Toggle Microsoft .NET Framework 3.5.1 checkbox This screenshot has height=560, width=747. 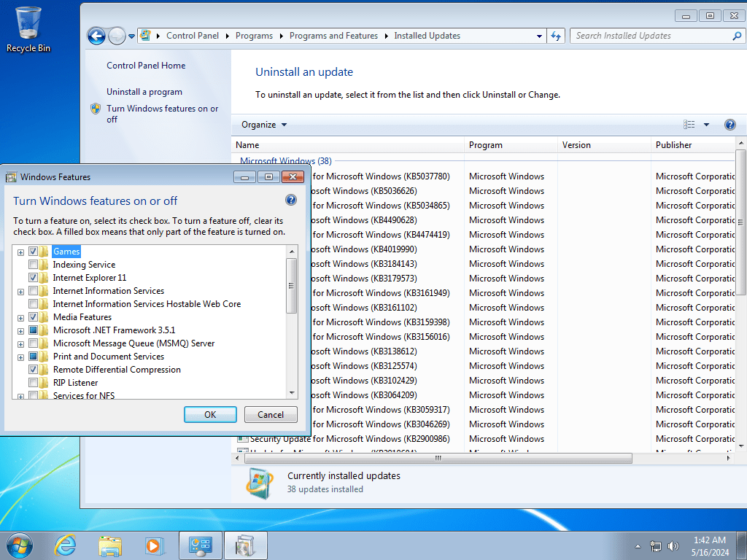34,330
